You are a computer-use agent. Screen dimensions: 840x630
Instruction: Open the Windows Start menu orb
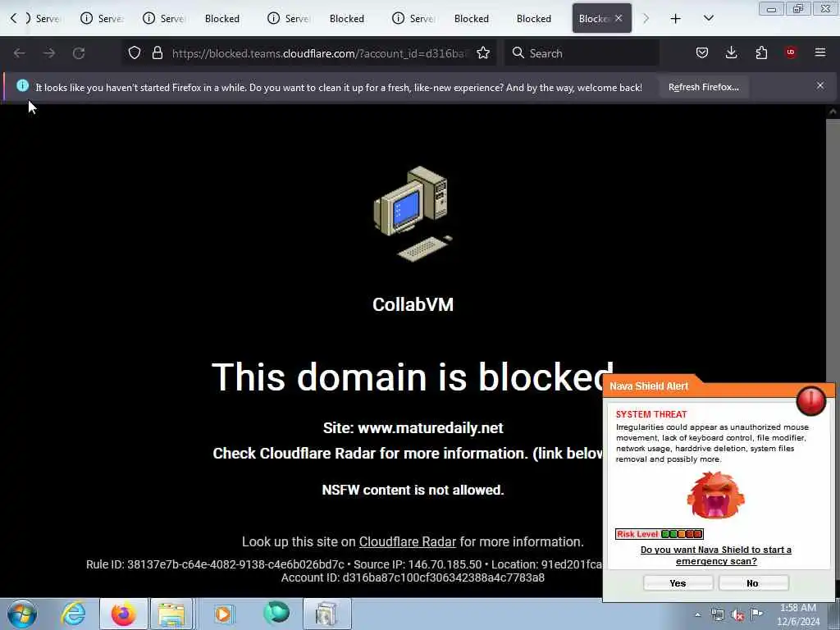(x=22, y=614)
